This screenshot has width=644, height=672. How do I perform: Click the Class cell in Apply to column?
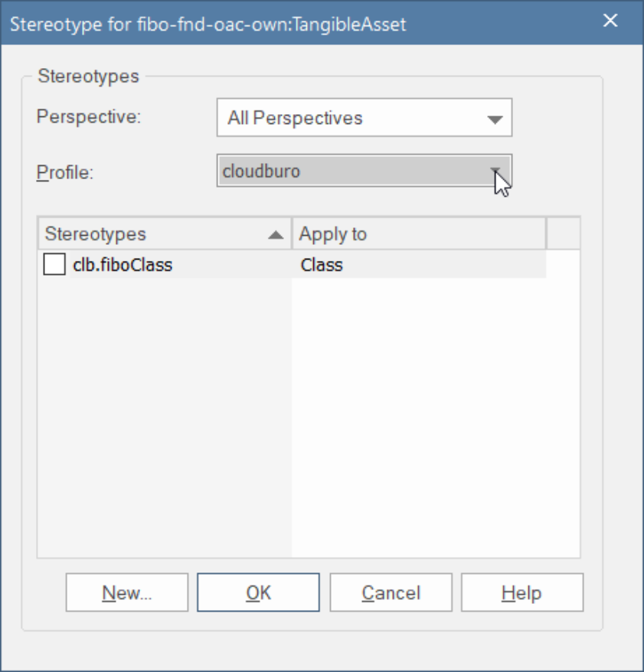(322, 266)
